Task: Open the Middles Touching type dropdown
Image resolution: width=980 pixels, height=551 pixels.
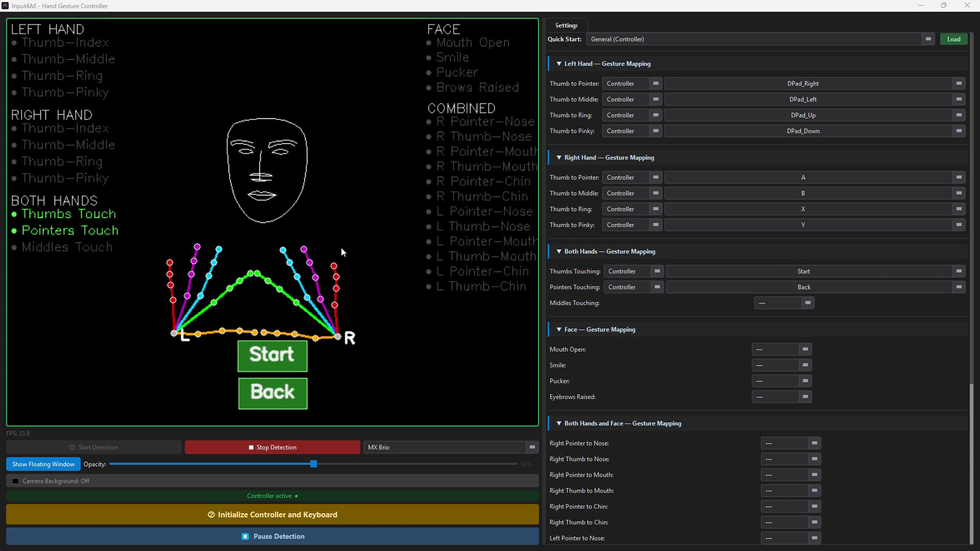Action: point(784,303)
